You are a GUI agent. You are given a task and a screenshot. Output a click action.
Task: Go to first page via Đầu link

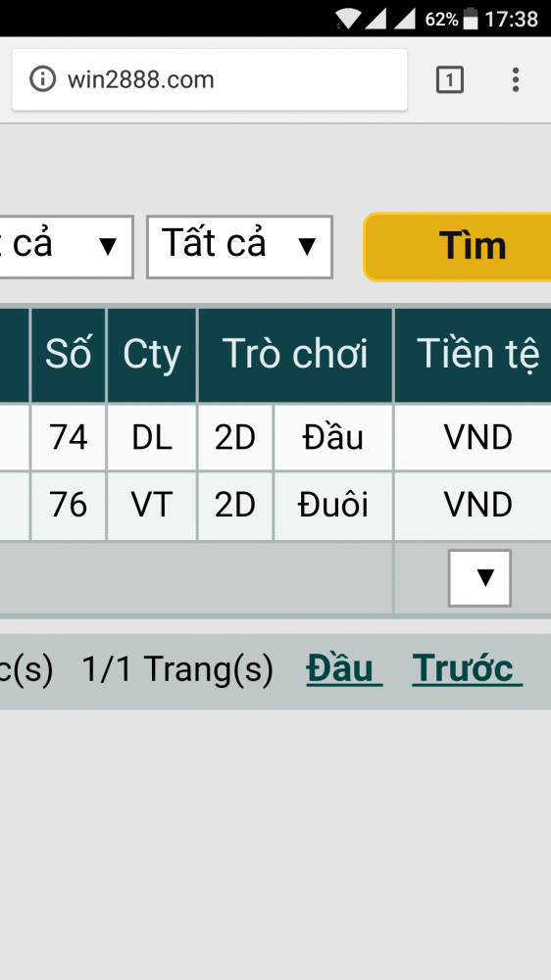[344, 668]
